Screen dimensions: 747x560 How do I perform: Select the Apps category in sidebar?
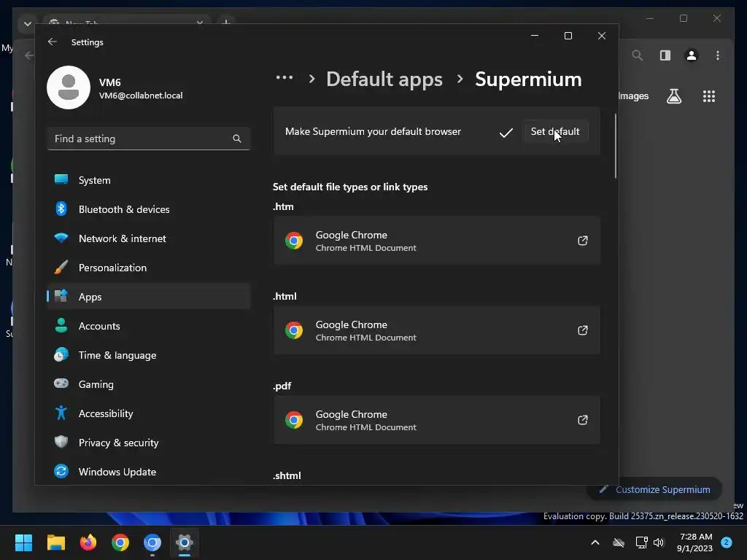(149, 297)
